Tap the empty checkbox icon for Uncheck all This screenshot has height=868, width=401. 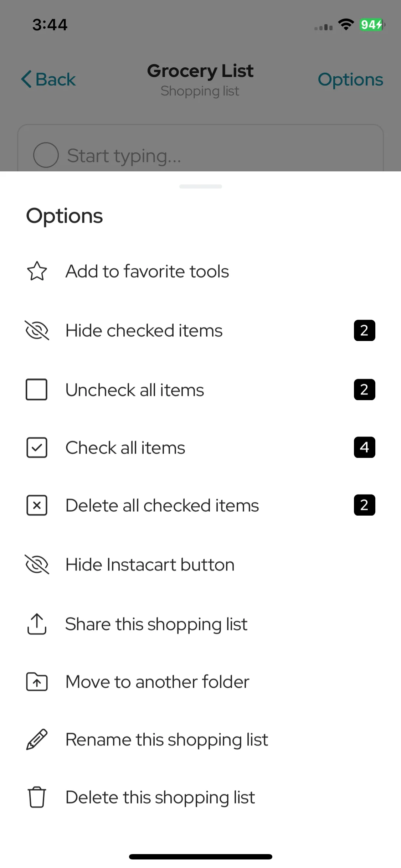37,389
